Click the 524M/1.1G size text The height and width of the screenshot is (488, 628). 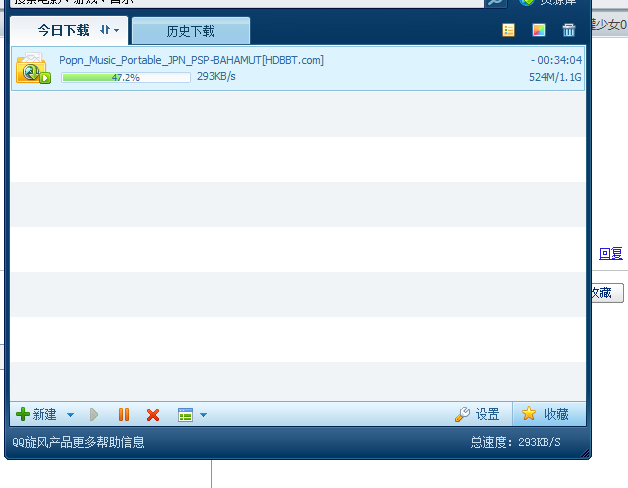coord(555,77)
